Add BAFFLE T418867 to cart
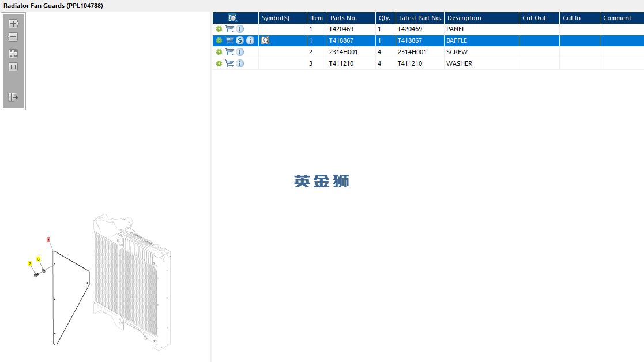Image resolution: width=644 pixels, height=362 pixels. pyautogui.click(x=229, y=40)
